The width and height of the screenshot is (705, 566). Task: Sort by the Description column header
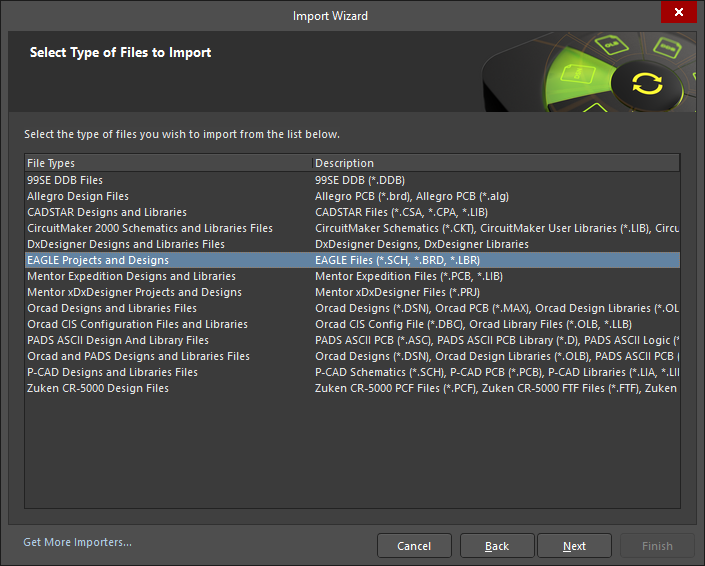point(496,163)
